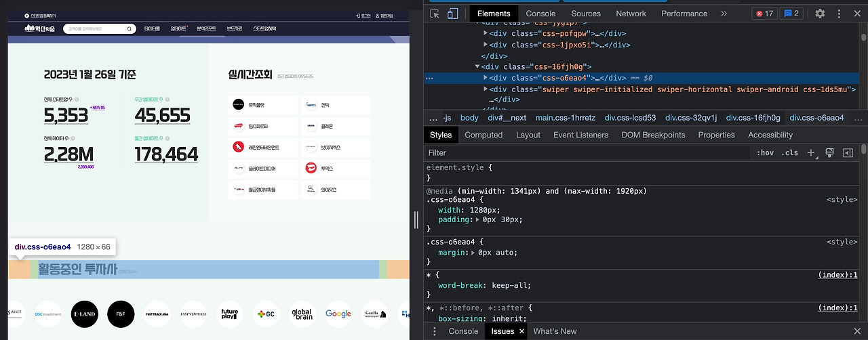Show more DevTools tabs chevron

[x=724, y=14]
